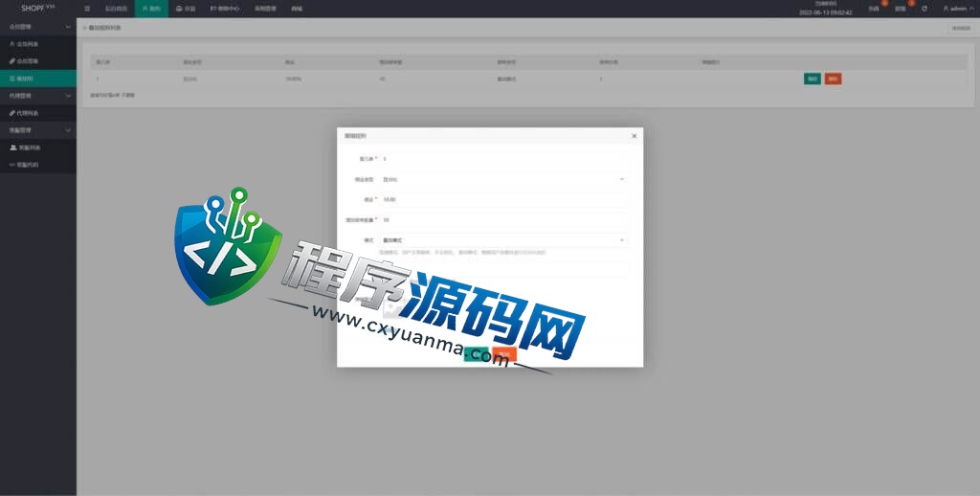Screen dimensions: 980x496
Task: Click the SHOPF logo
Action: [x=37, y=8]
